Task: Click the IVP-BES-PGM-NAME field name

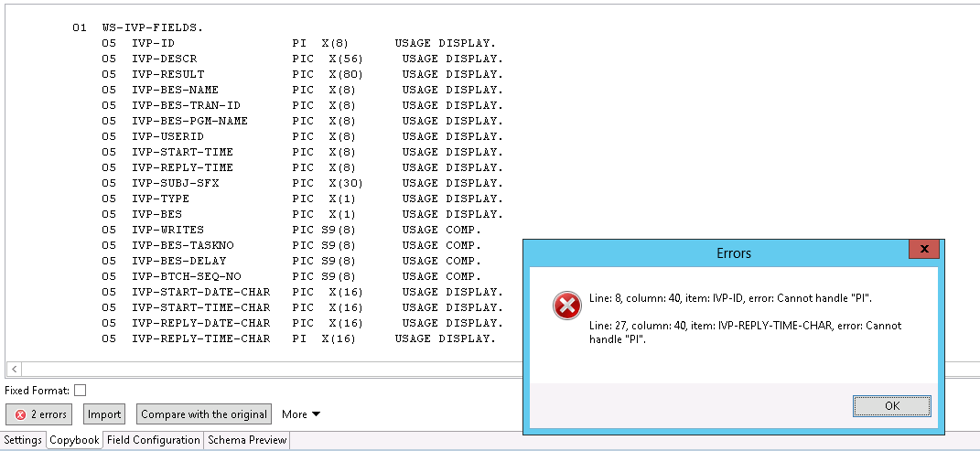Action: pyautogui.click(x=190, y=121)
